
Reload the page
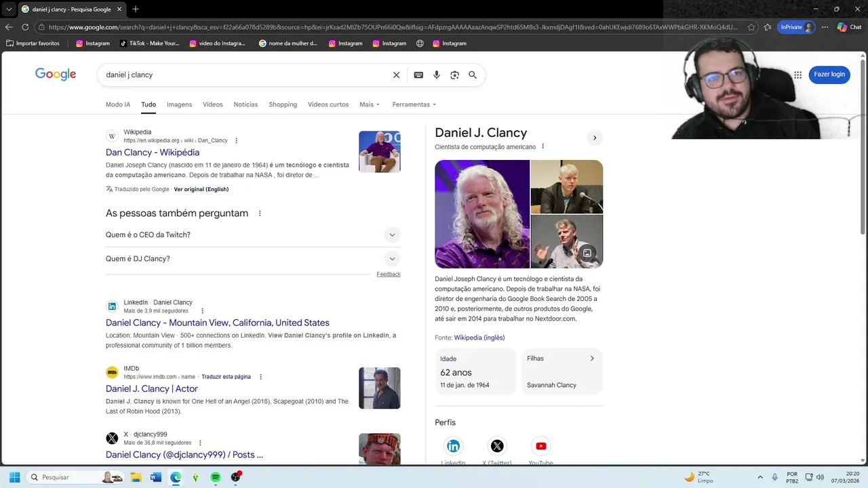coord(25,27)
